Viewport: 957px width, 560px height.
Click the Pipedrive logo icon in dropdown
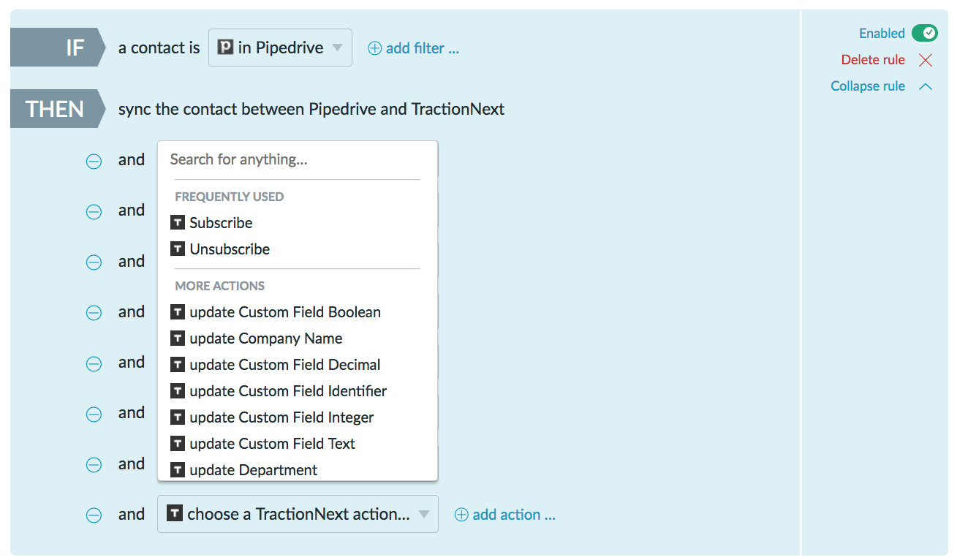pyautogui.click(x=226, y=48)
